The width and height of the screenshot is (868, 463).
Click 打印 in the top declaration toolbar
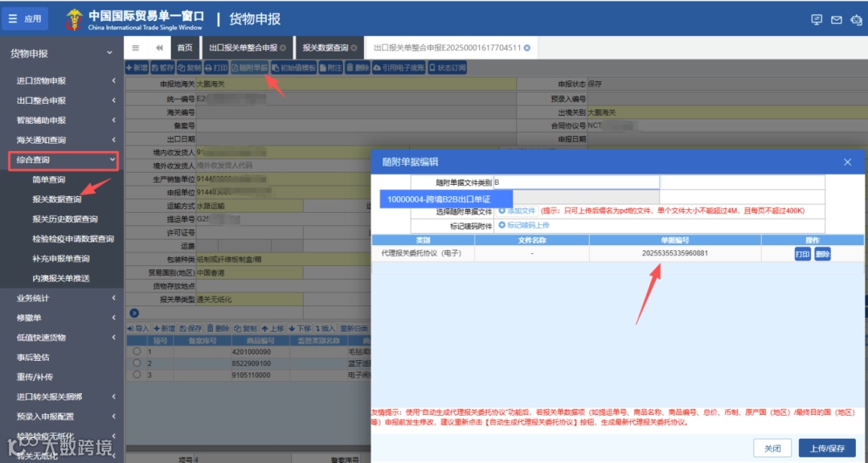click(x=216, y=68)
